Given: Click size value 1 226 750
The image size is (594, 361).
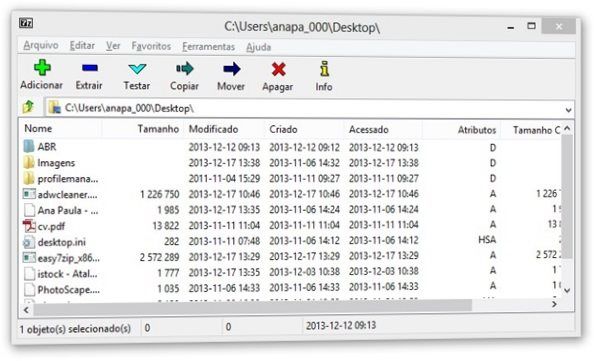Looking at the screenshot, I should coord(159,194).
